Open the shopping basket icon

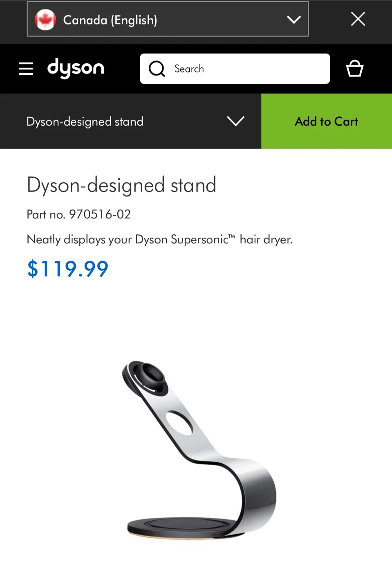coord(354,68)
